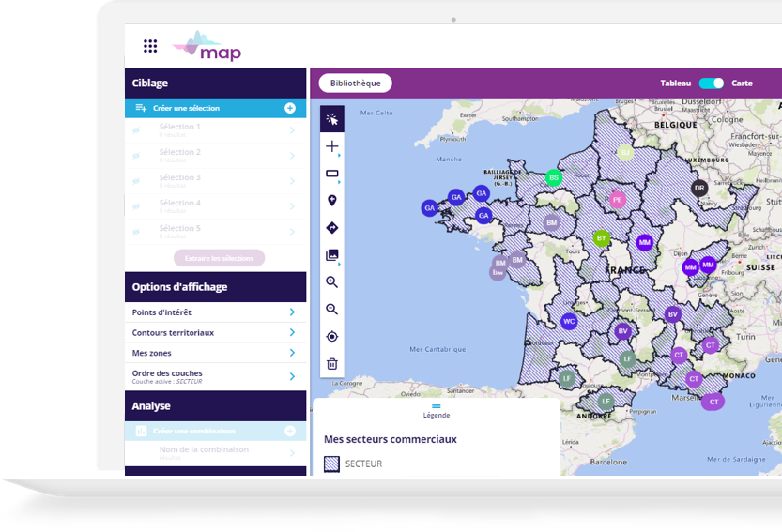The height and width of the screenshot is (532, 782).
Task: Click the SECTEUR hatched legend swatch
Action: (x=331, y=464)
